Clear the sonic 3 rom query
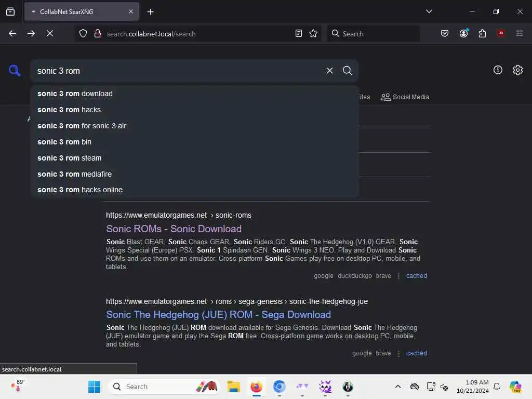 [x=329, y=71]
